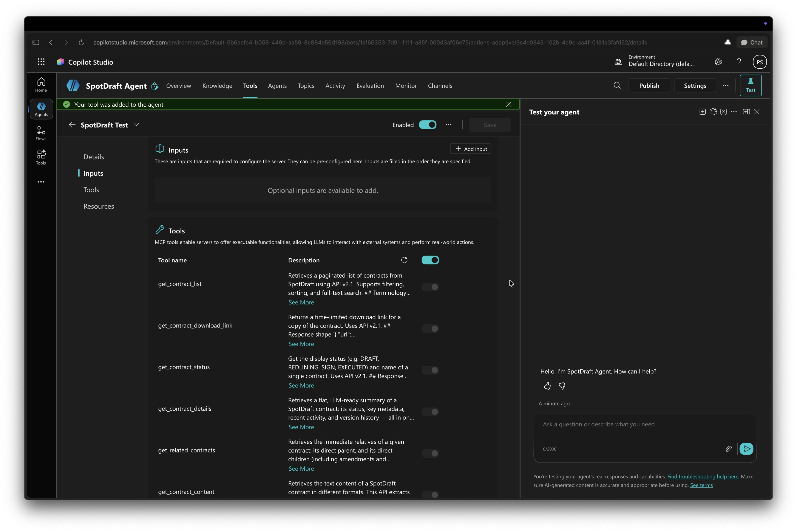Open the See terms link
Screen dimensions: 797x532
coord(701,486)
